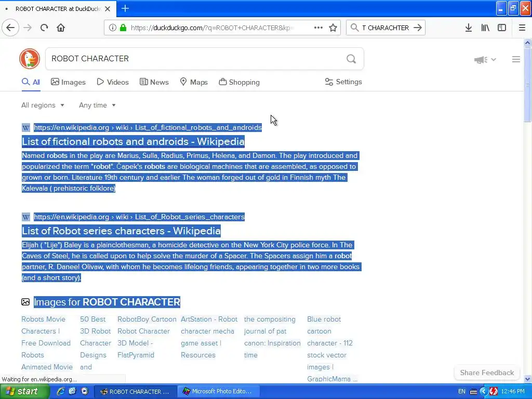Click the List_of_fictional_robots_and_androids URL
The image size is (532, 399).
(148, 128)
